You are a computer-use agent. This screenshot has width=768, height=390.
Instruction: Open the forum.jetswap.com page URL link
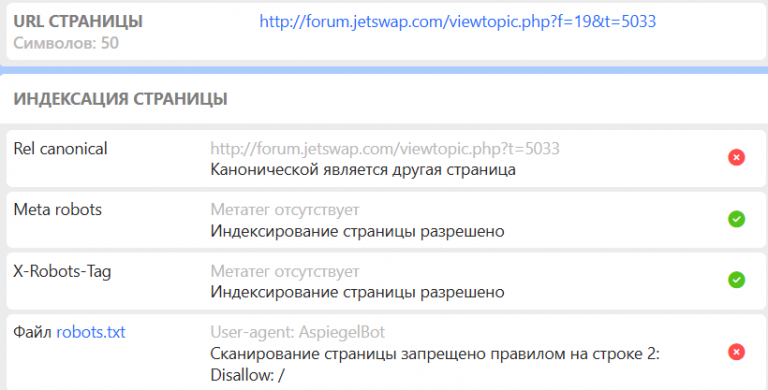tap(457, 21)
